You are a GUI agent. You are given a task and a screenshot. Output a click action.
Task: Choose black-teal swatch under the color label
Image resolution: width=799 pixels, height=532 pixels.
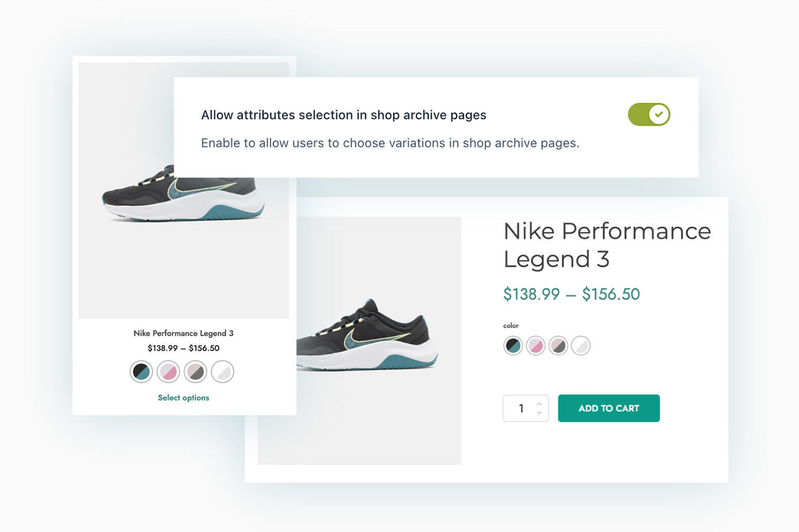pyautogui.click(x=513, y=346)
